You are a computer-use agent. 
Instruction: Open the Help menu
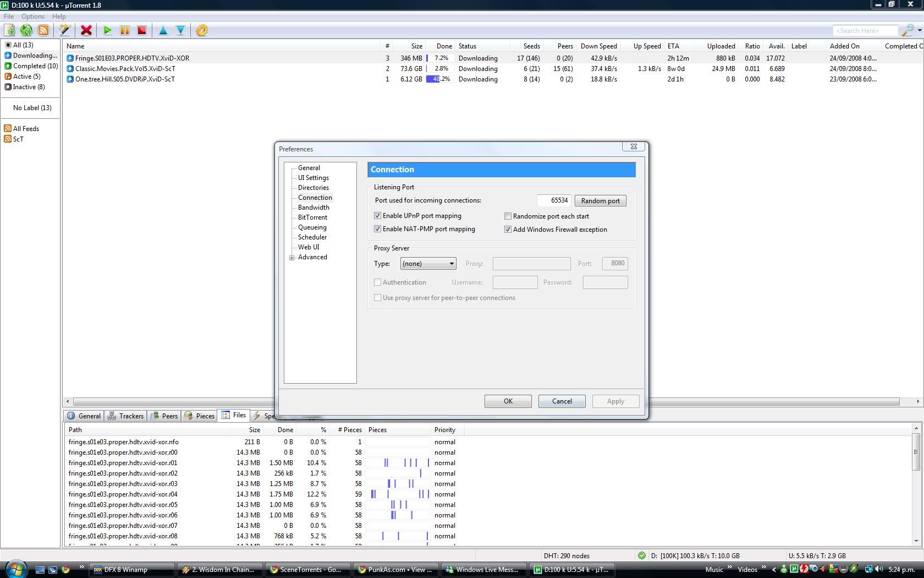pos(59,17)
